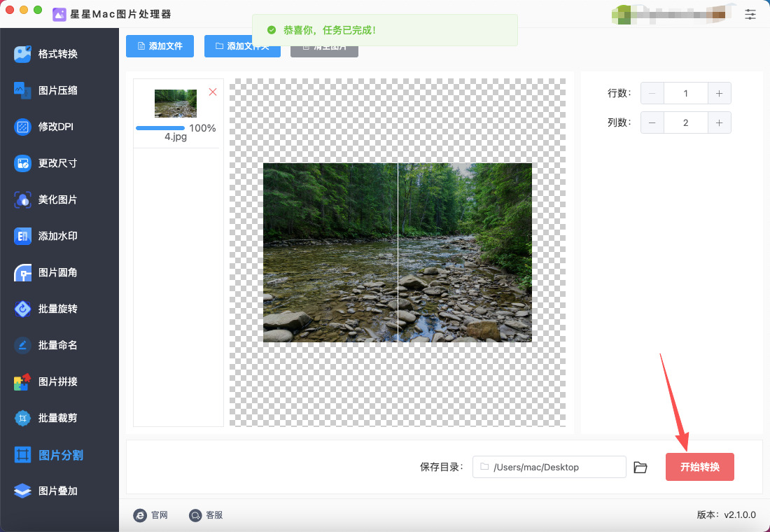Choose the 图片拼接 puzzle icon
The image size is (770, 532).
pos(22,381)
